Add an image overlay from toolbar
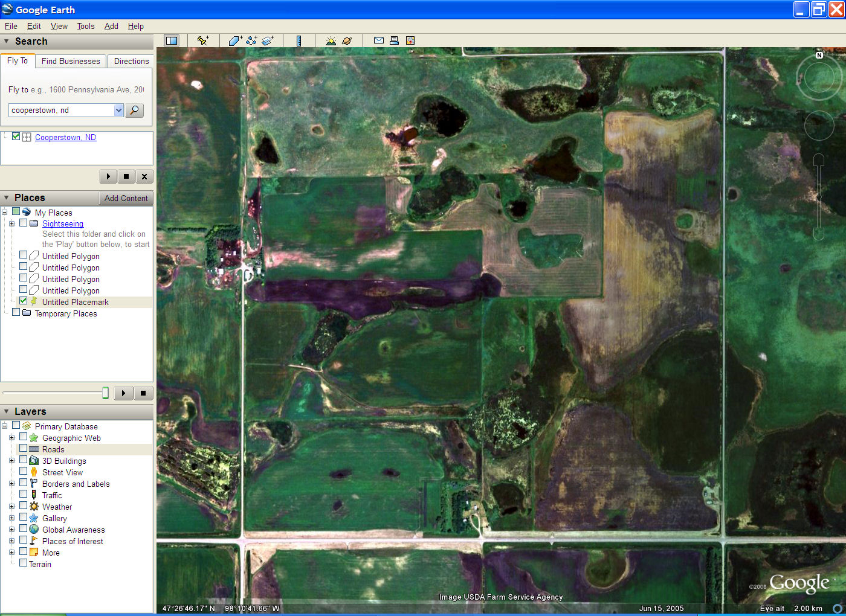Viewport: 846px width, 616px height. tap(268, 40)
